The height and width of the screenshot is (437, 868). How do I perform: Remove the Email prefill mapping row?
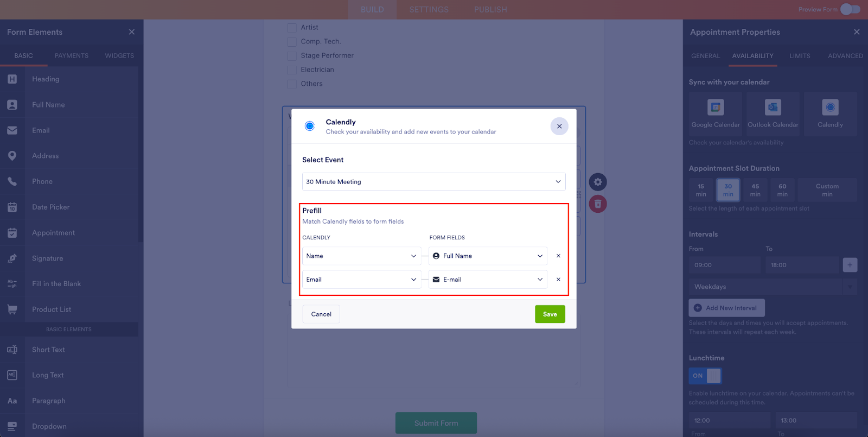click(x=558, y=280)
